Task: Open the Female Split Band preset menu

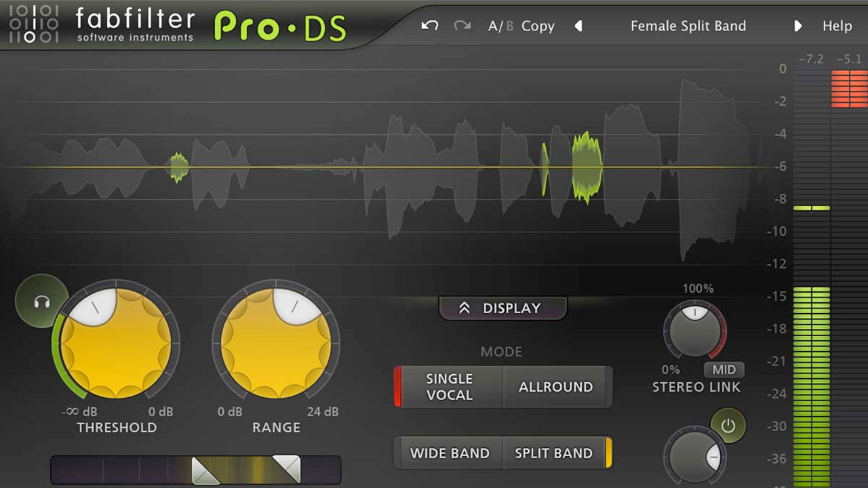Action: coord(688,26)
